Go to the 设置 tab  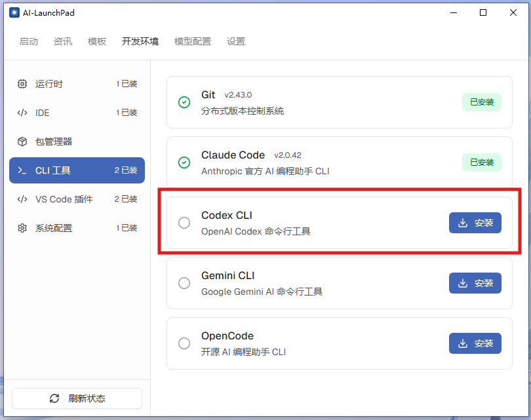coord(236,41)
